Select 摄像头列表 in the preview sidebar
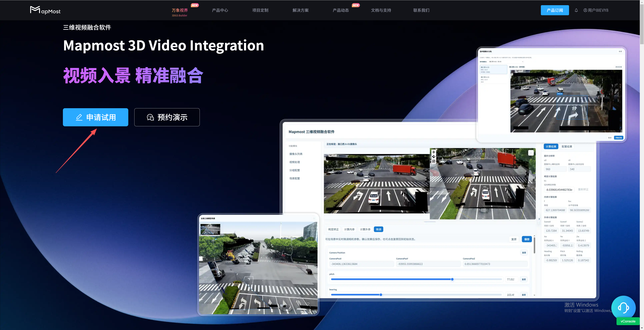The width and height of the screenshot is (644, 330). point(296,154)
